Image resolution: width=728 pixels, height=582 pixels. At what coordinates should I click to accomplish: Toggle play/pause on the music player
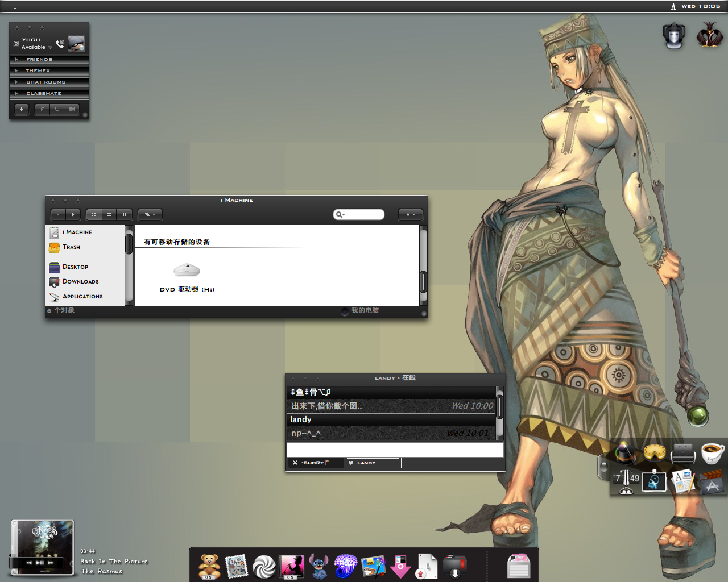[x=40, y=562]
